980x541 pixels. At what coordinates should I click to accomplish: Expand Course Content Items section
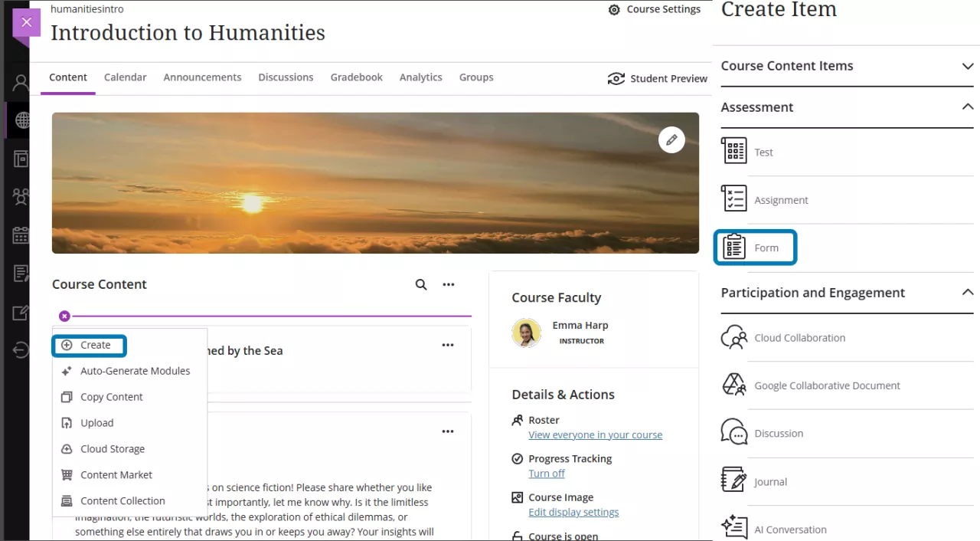968,67
